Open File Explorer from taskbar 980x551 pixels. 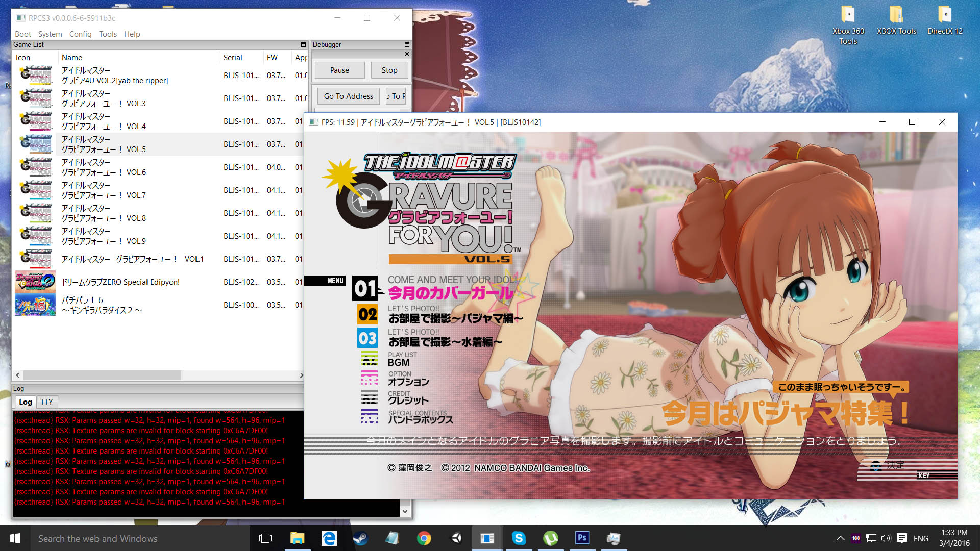297,538
